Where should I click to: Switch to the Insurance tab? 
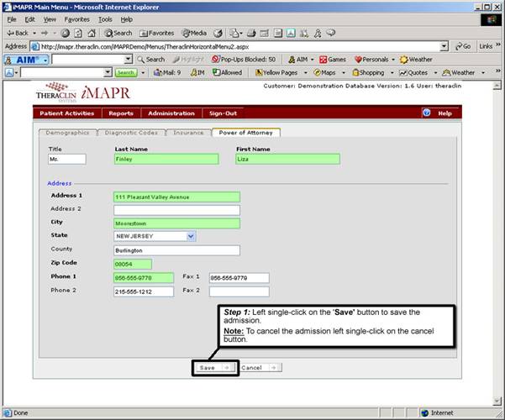[188, 133]
